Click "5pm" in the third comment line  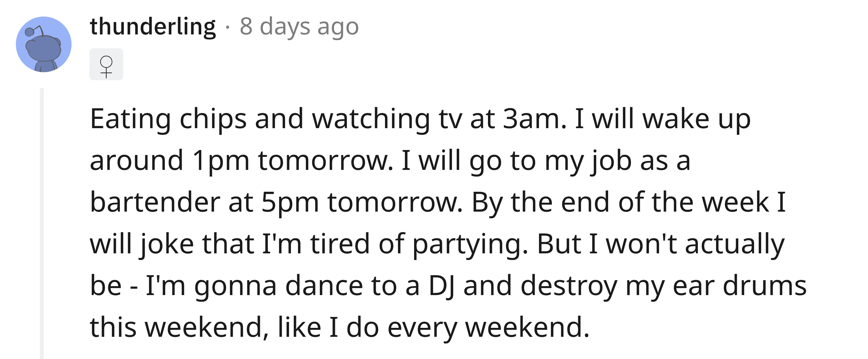click(x=290, y=203)
